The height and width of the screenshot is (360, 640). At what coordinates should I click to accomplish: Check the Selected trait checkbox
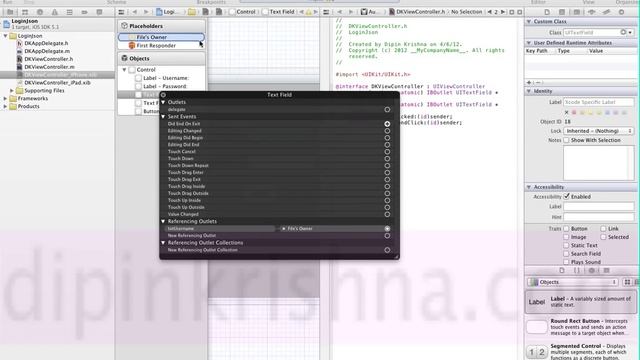[x=603, y=237]
